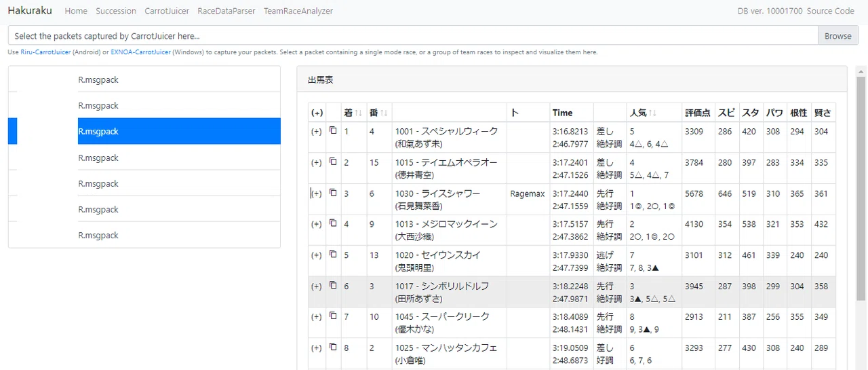
Task: Expand all rows with header (+)
Action: click(317, 113)
